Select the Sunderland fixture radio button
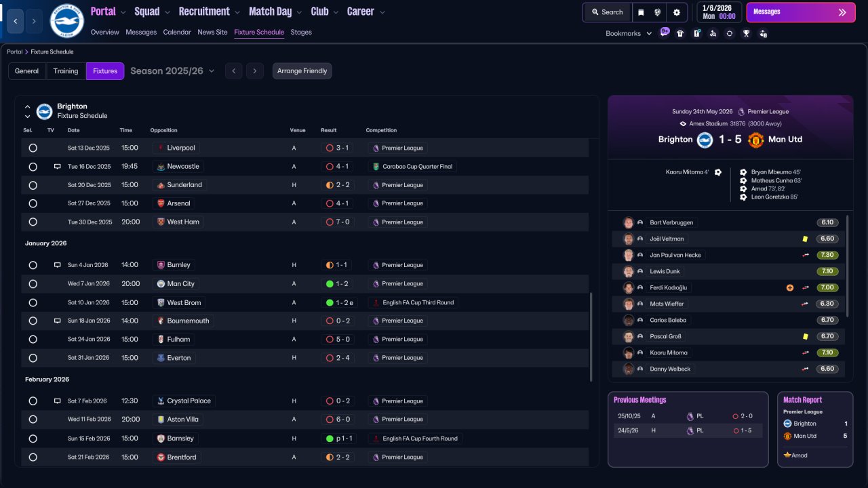The height and width of the screenshot is (488, 868). pyautogui.click(x=33, y=185)
